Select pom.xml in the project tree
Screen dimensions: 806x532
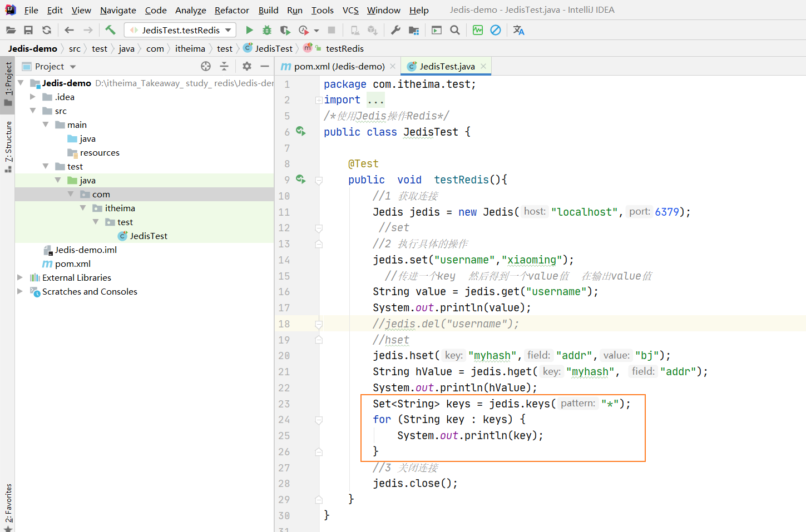[x=72, y=263]
